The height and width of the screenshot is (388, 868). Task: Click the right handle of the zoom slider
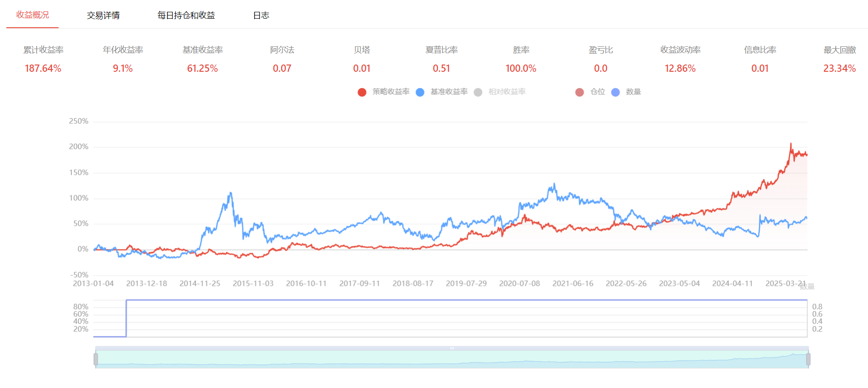click(808, 359)
